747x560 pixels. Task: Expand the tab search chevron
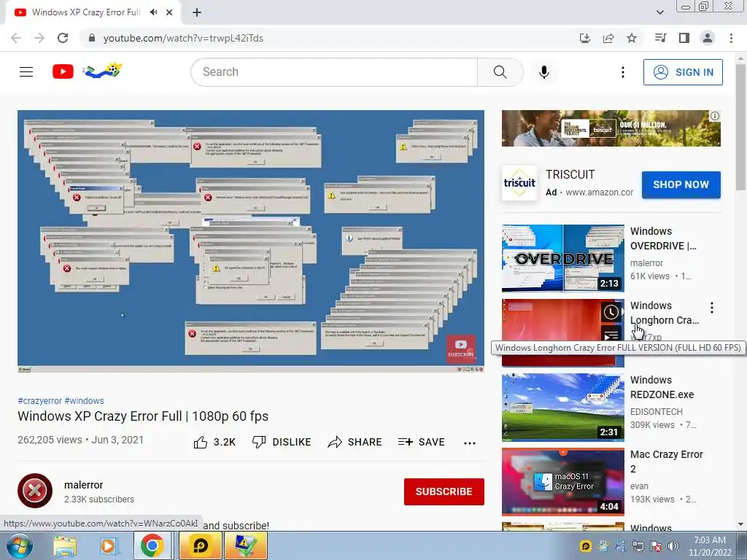(659, 12)
